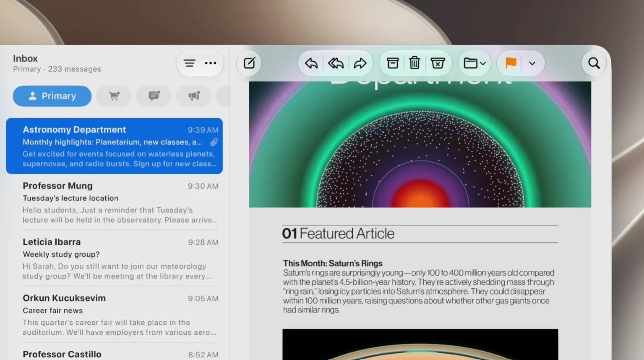Viewport: 644px width, 360px height.
Task: Click the Inbox mailbox title
Action: [25, 58]
